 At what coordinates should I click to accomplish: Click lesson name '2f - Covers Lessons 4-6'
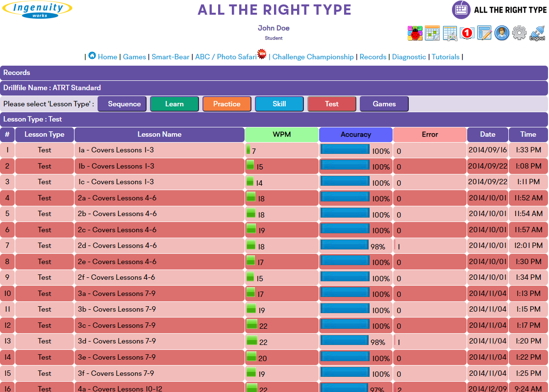116,277
